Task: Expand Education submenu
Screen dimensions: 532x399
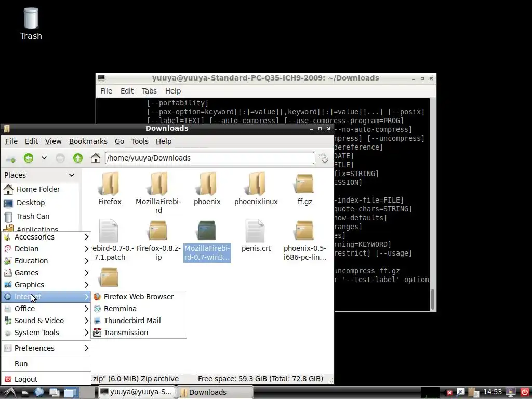Action: 46,261
